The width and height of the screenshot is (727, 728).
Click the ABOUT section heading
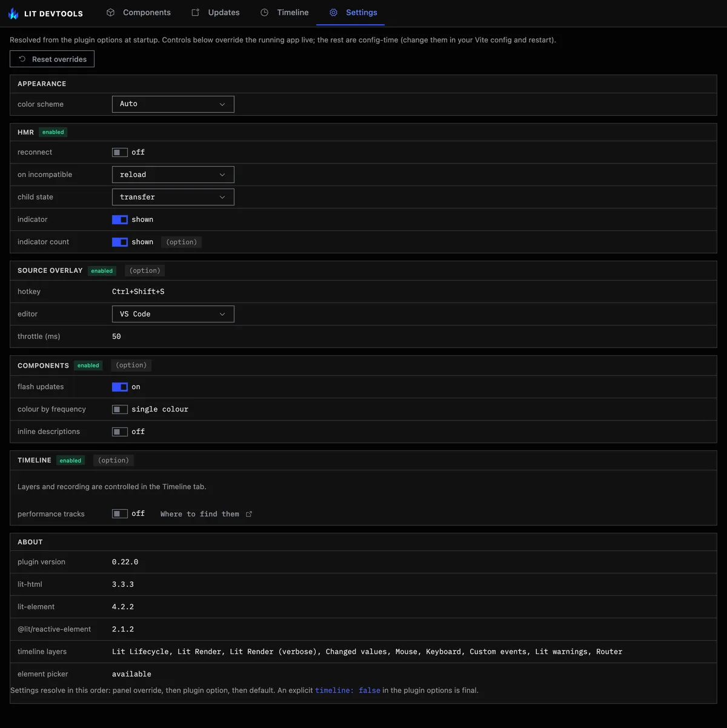point(30,542)
